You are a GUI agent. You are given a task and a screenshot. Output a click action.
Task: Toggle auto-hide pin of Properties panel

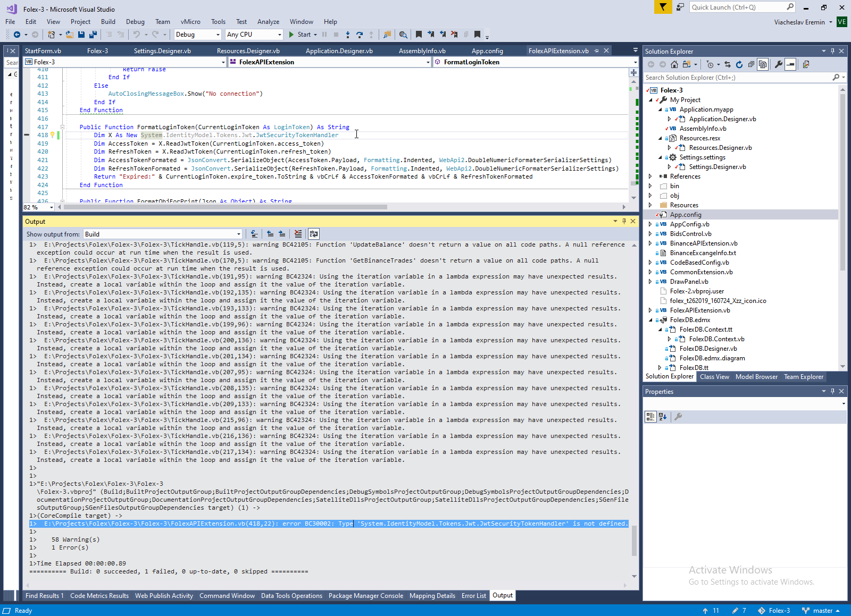pos(832,391)
